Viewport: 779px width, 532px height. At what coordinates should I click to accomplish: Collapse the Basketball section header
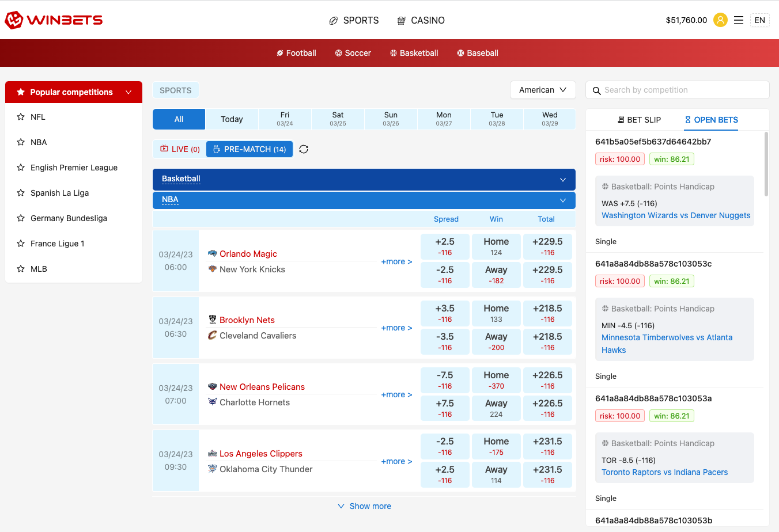tap(364, 179)
